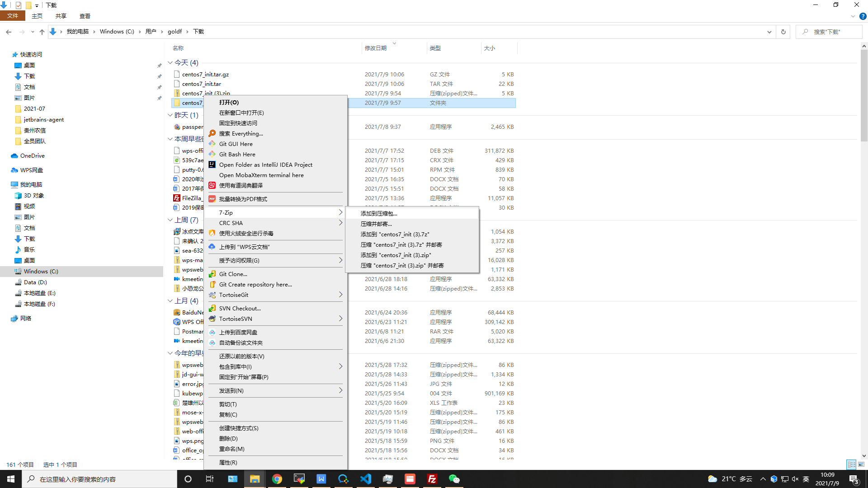Click the TortoiseGit icon

(x=212, y=295)
